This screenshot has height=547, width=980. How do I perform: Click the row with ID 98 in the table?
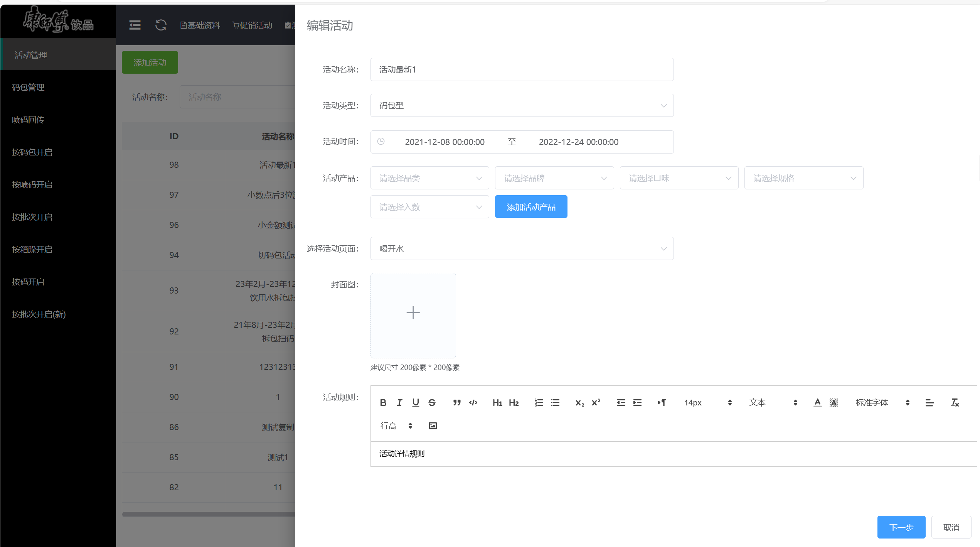(209, 165)
